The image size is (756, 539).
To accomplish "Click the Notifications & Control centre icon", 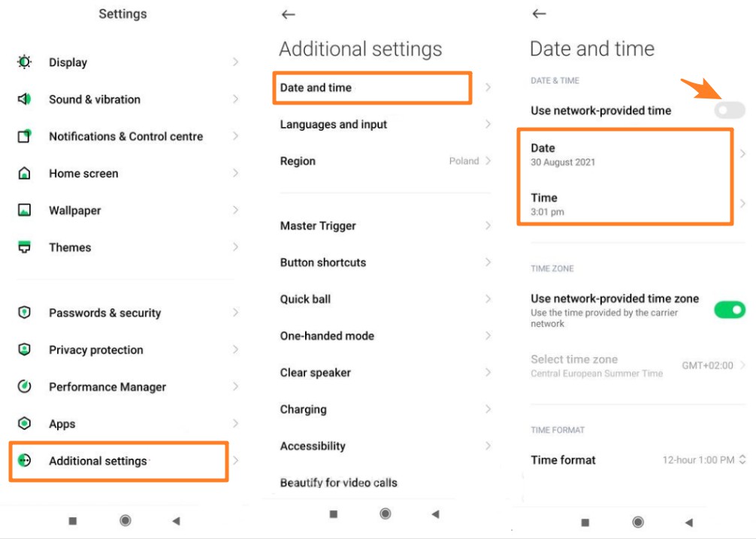I will coord(24,136).
